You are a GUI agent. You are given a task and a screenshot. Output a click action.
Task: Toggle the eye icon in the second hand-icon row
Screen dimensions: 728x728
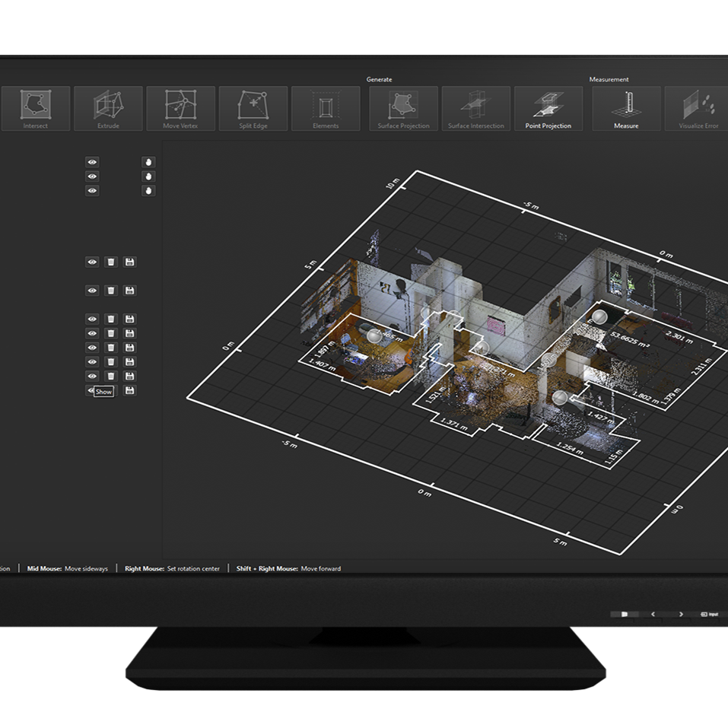coord(92,176)
